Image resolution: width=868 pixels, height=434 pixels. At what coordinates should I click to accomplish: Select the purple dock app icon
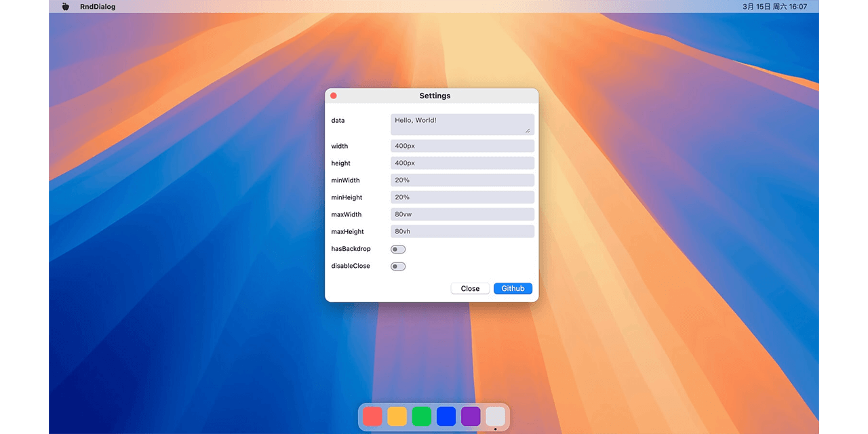pos(471,416)
